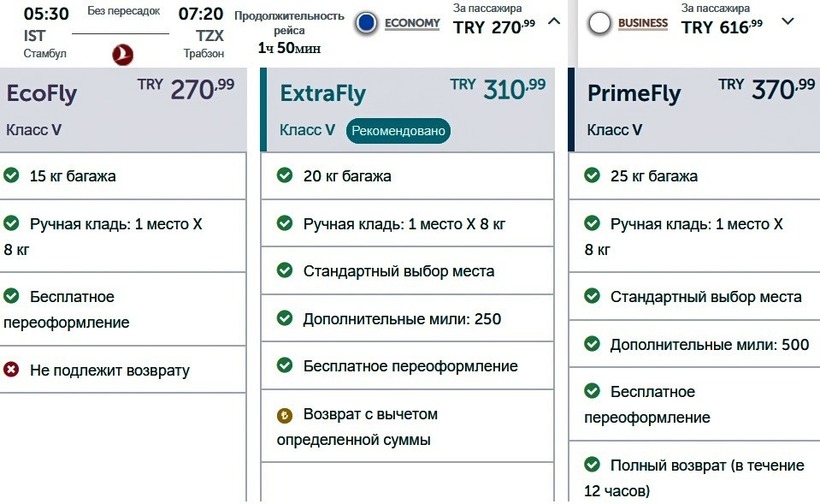Click ExtraFly additional miles 250 checkmark
820x504 pixels.
[284, 319]
